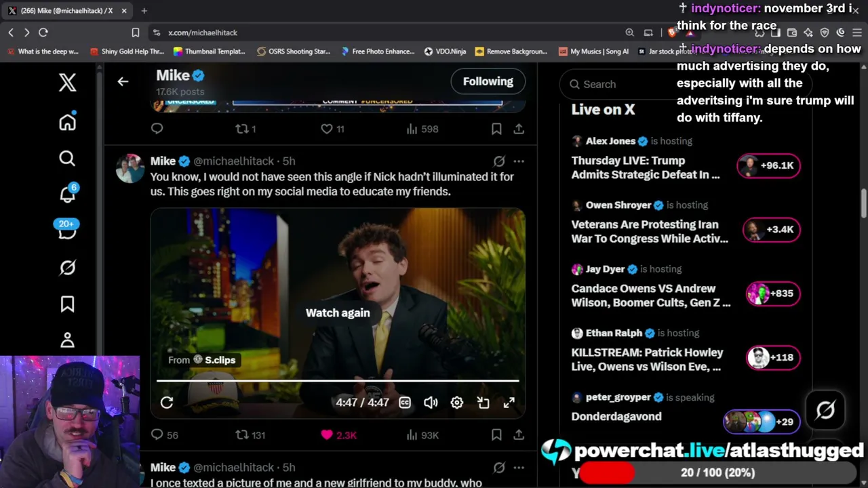The width and height of the screenshot is (868, 488).
Task: Click the browser Back button
Action: coord(11,33)
